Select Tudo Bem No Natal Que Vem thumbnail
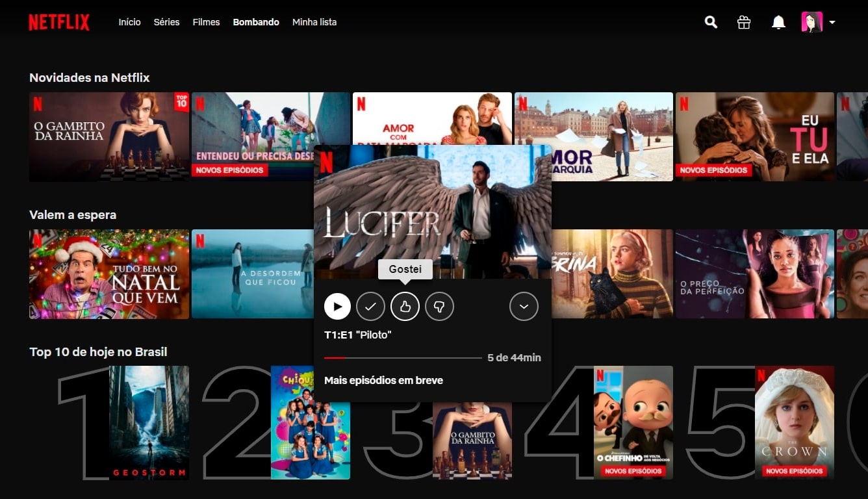The width and height of the screenshot is (868, 499). coord(109,274)
